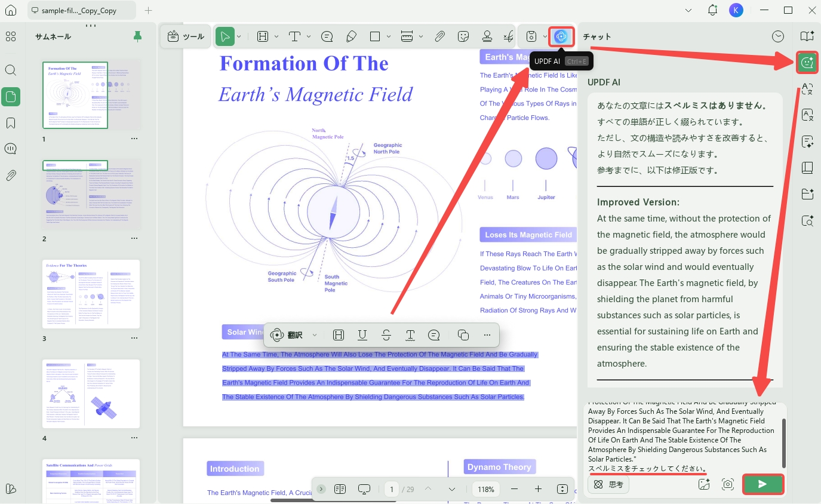Click translate icon with dashed corner frame
This screenshot has height=504, width=821.
(807, 89)
